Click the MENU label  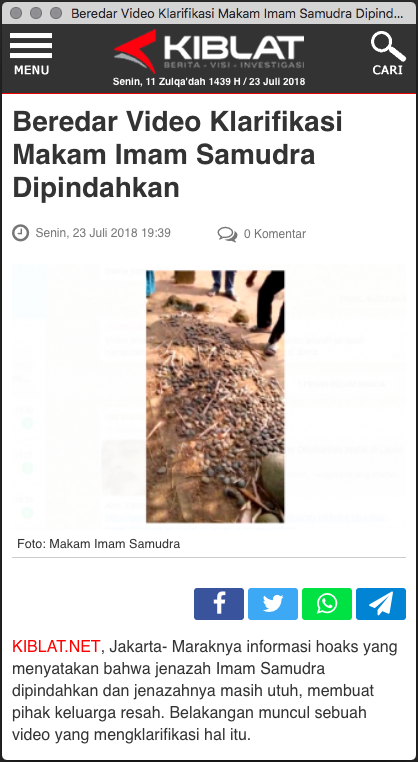coord(31,70)
